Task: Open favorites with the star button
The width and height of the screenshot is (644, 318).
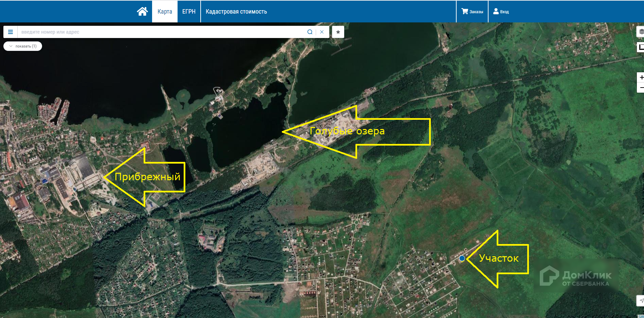Action: tap(338, 32)
